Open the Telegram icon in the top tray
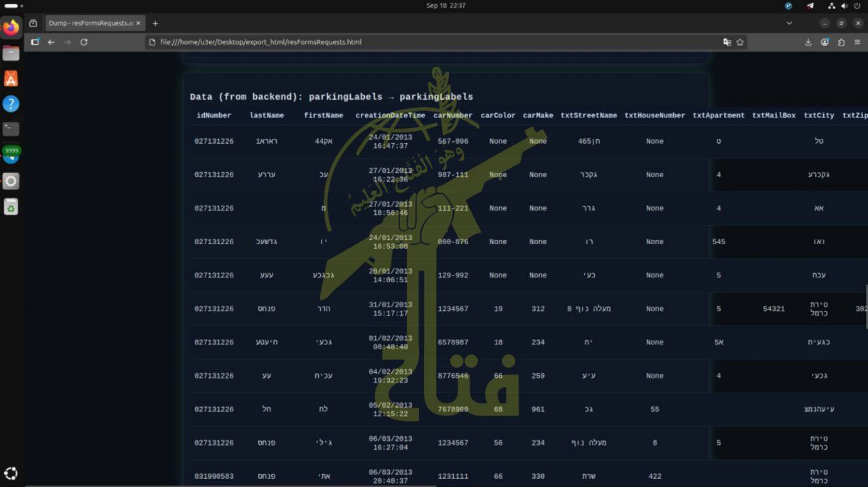This screenshot has width=868, height=487. click(810, 5)
